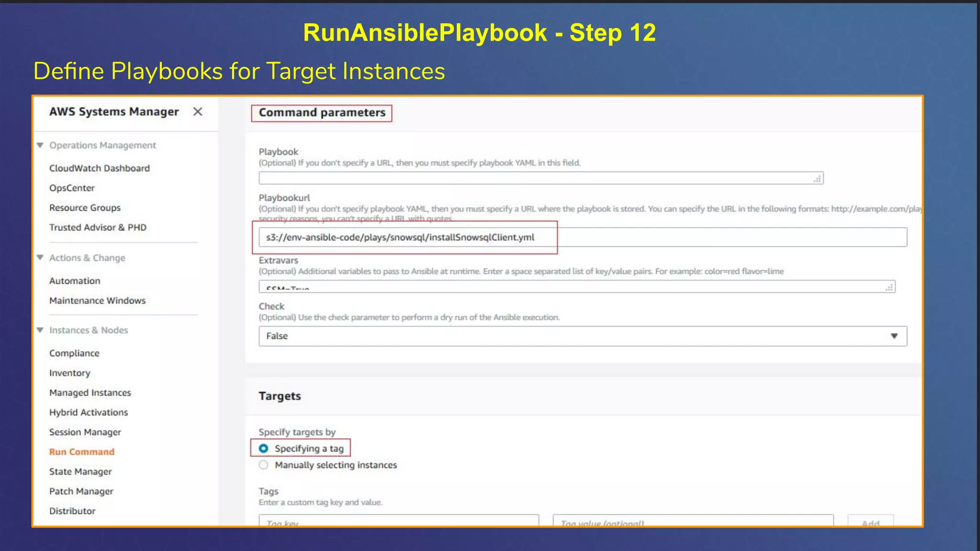The width and height of the screenshot is (980, 551).
Task: Open Inventory page
Action: click(69, 373)
